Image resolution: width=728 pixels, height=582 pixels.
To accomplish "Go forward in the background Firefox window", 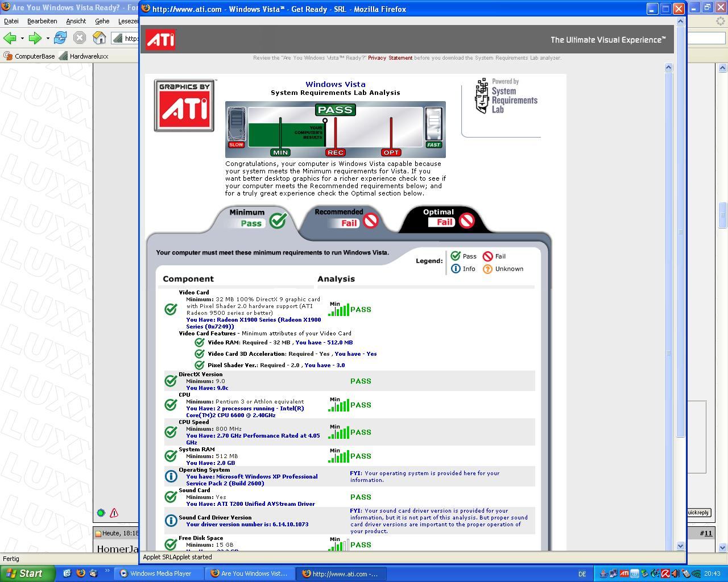I will click(x=35, y=38).
